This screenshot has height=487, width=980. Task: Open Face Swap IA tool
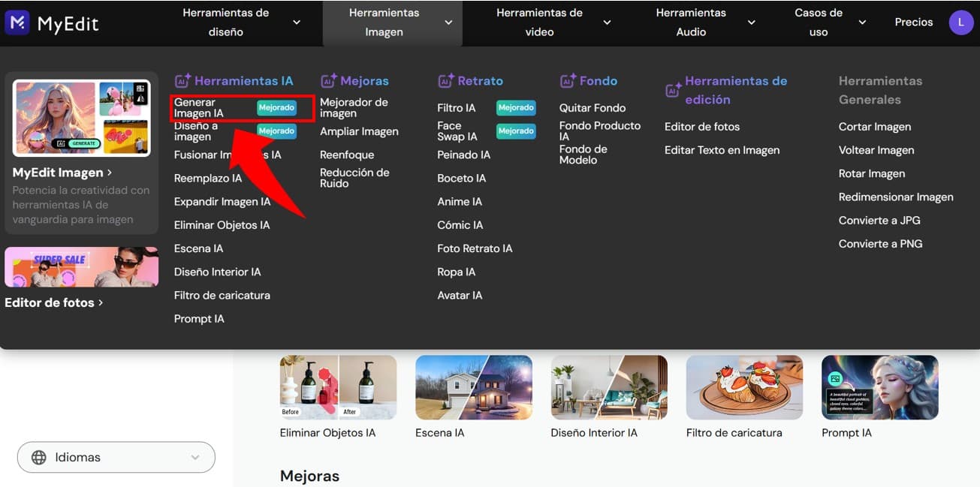(457, 131)
